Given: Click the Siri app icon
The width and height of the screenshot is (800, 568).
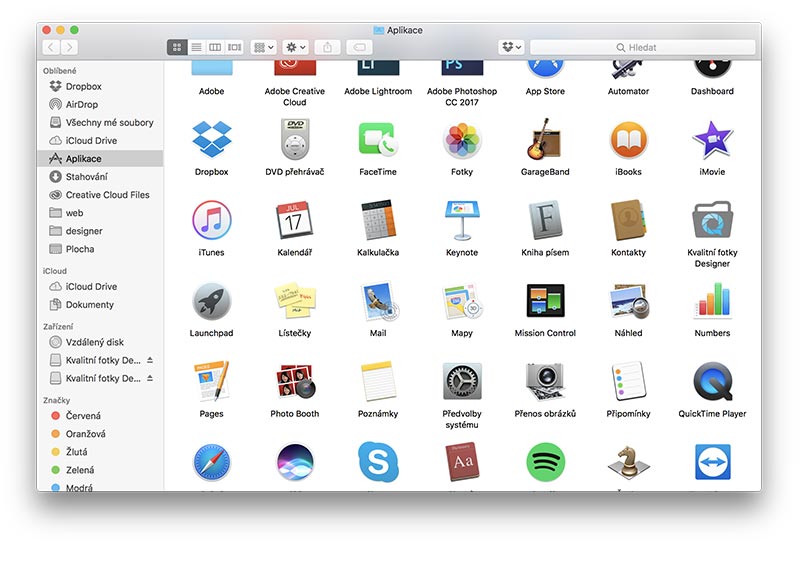Looking at the screenshot, I should (x=295, y=462).
